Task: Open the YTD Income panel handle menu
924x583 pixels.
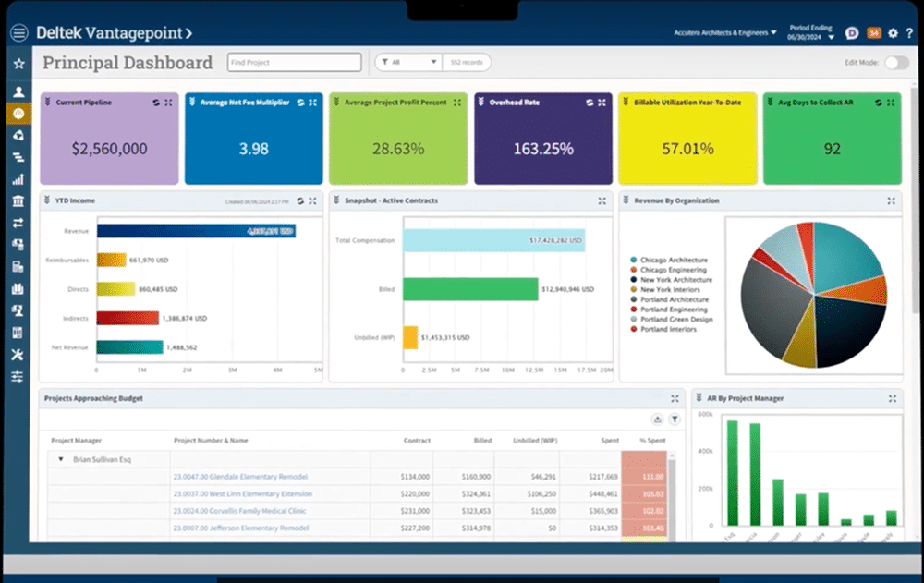Action: click(x=47, y=200)
